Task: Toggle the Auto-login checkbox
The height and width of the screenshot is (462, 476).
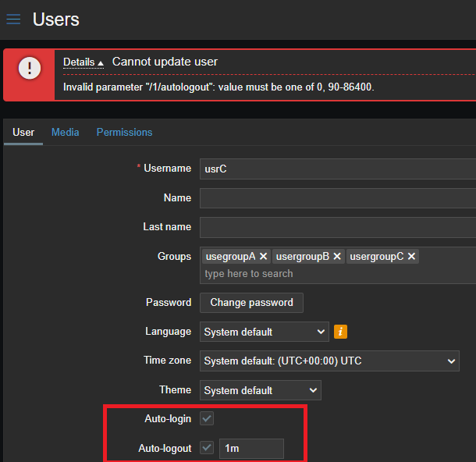Action: point(207,419)
